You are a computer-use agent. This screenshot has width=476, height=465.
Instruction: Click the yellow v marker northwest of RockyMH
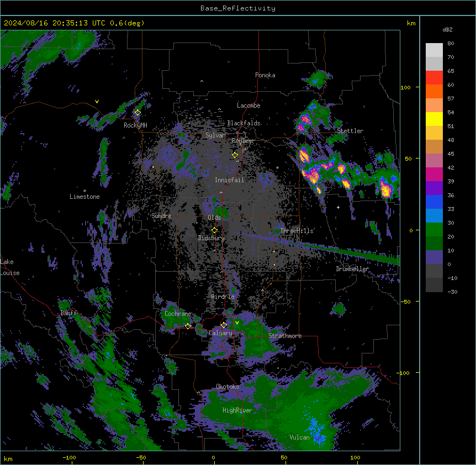97,102
